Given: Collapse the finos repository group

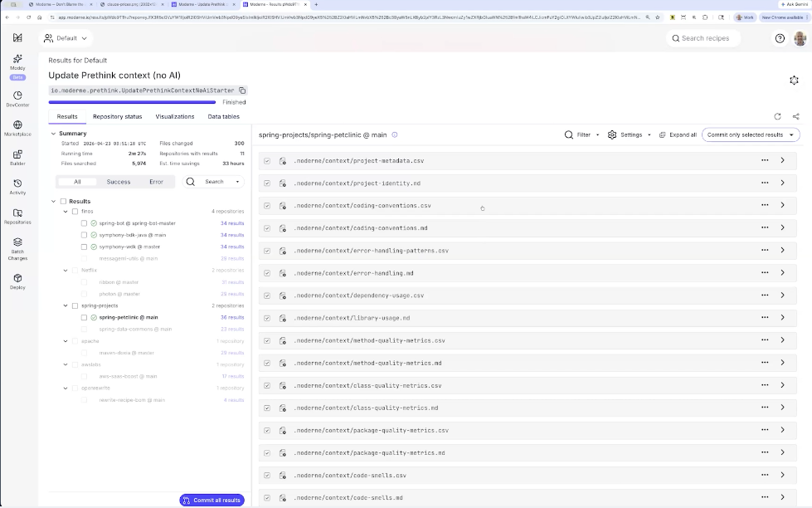Looking at the screenshot, I should tap(66, 212).
